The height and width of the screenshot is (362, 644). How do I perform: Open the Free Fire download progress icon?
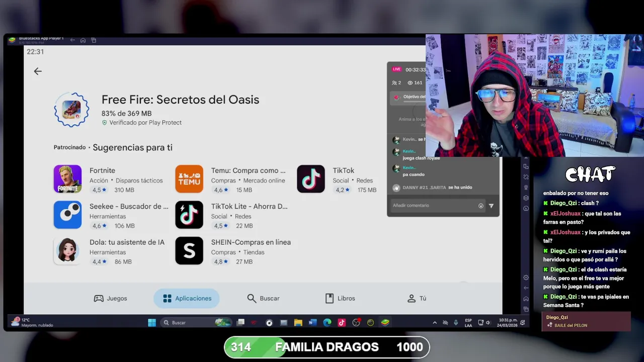(x=71, y=110)
